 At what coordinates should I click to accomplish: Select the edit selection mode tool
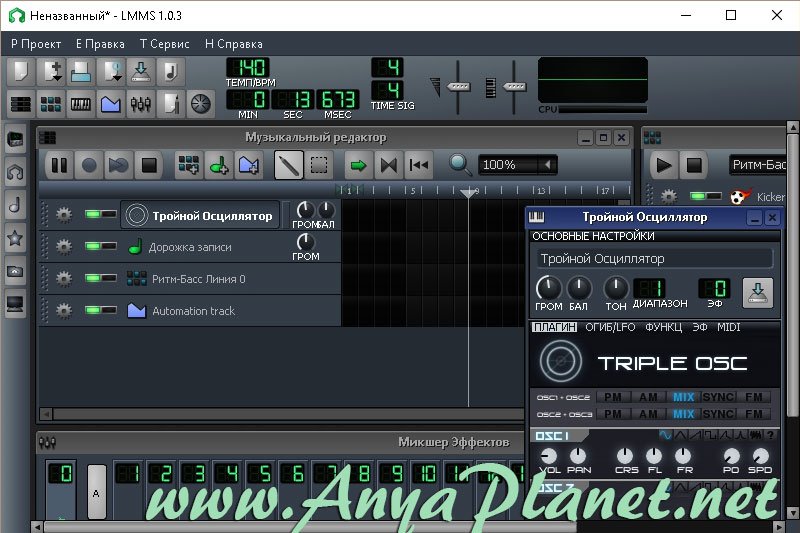click(x=319, y=165)
